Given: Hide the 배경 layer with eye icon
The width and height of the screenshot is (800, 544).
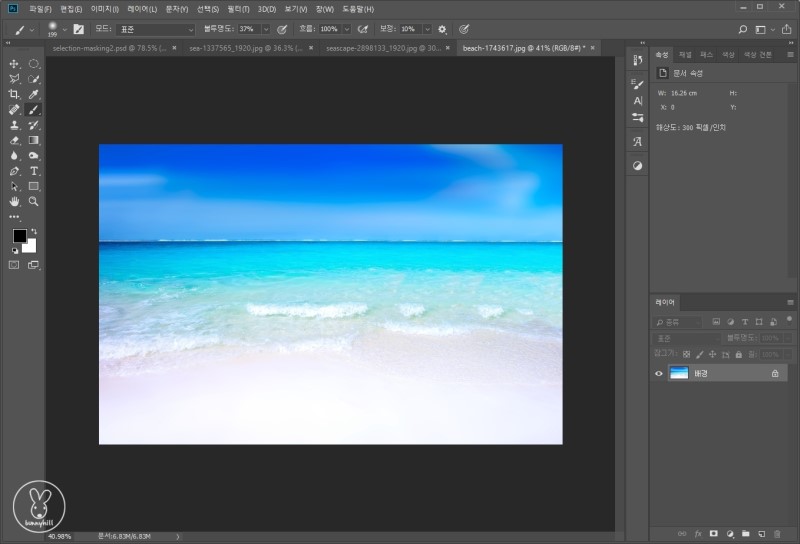Looking at the screenshot, I should (x=658, y=373).
